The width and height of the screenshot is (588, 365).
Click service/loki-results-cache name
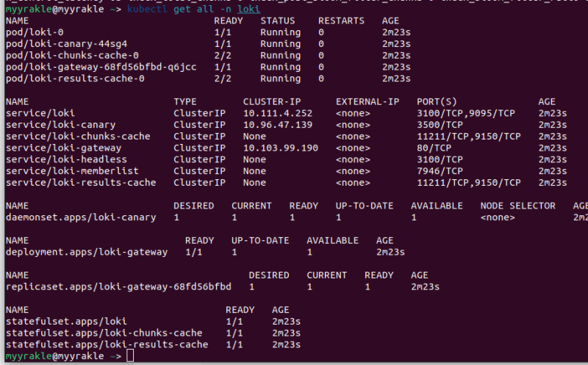click(81, 182)
